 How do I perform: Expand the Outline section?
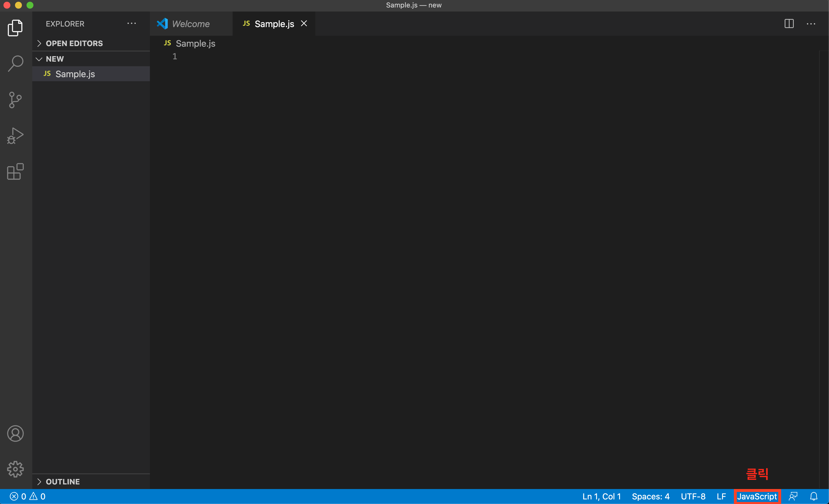(x=63, y=482)
